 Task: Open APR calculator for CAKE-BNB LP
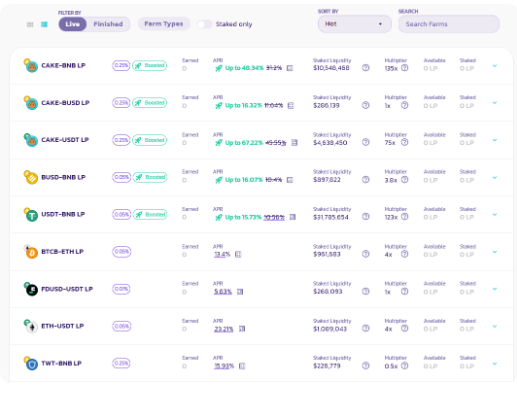290,68
